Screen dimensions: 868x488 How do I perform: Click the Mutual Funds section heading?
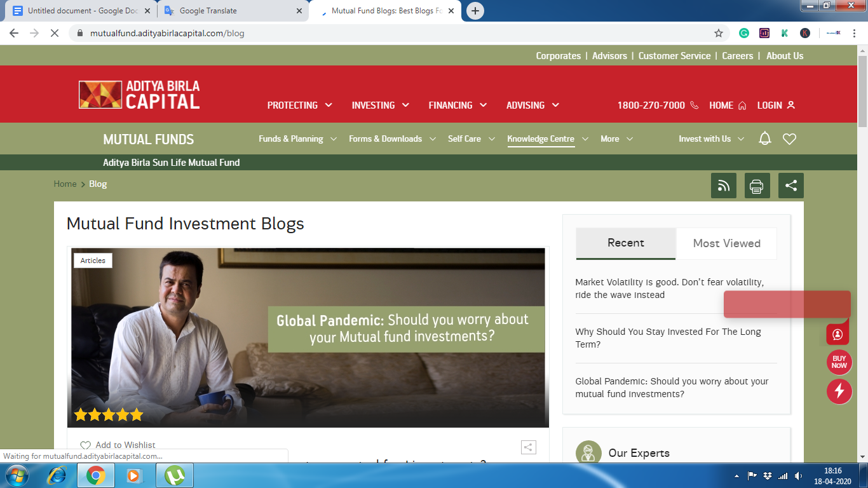(149, 139)
